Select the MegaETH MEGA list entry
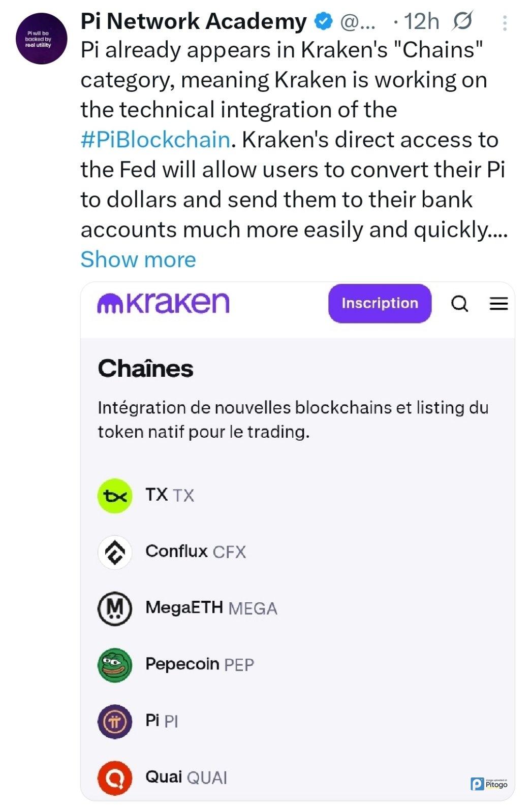The height and width of the screenshot is (812, 531). pos(211,608)
